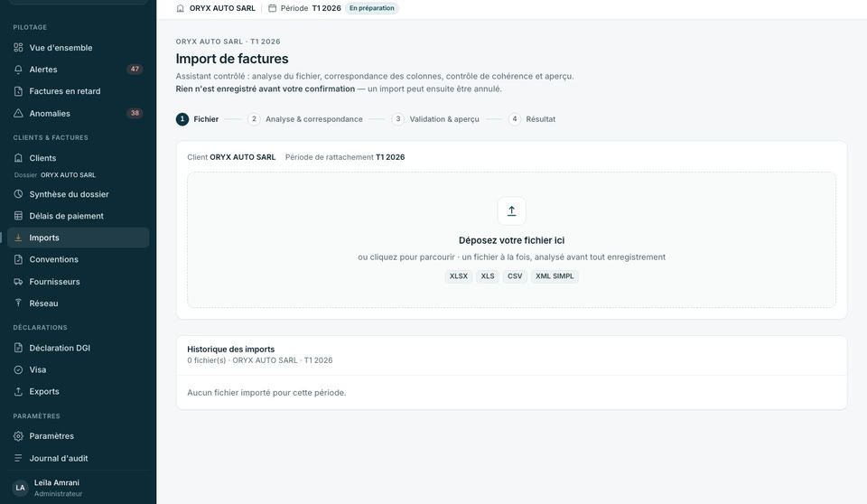
Task: Click the ORYX AUTO SARL · T1 2026 breadcrumb
Action: click(x=228, y=42)
